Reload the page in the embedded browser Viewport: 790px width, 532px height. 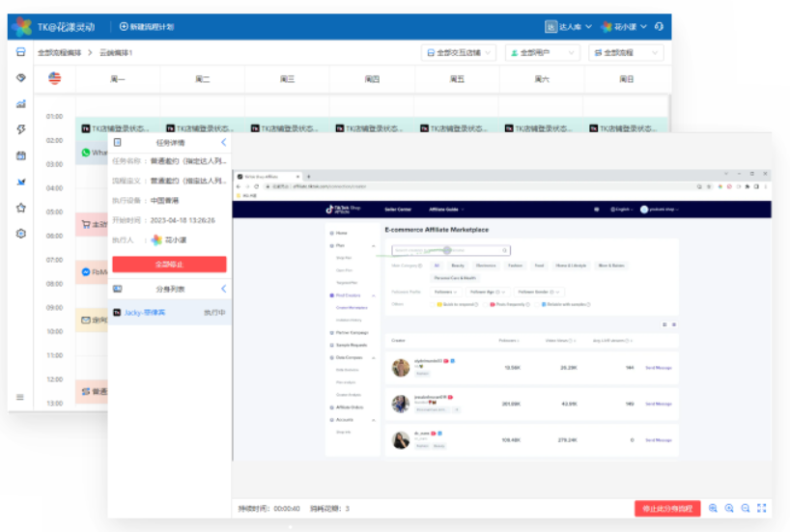(x=257, y=186)
